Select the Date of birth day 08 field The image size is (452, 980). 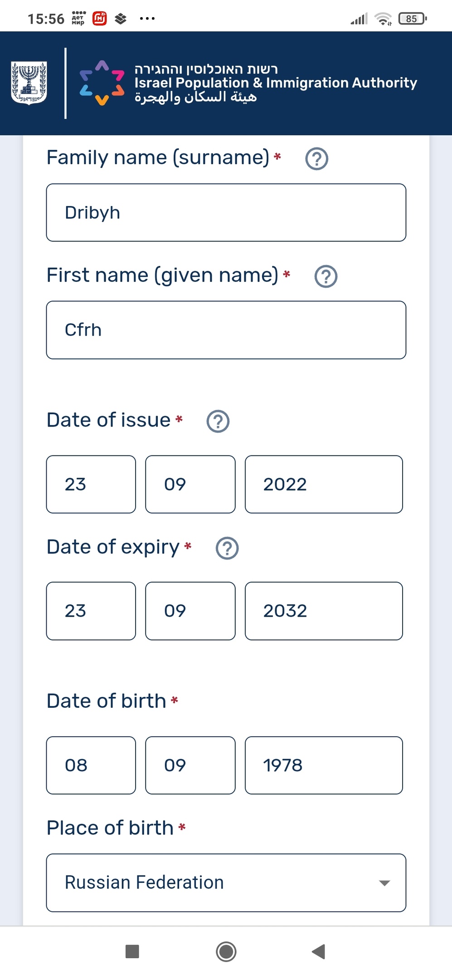(91, 765)
